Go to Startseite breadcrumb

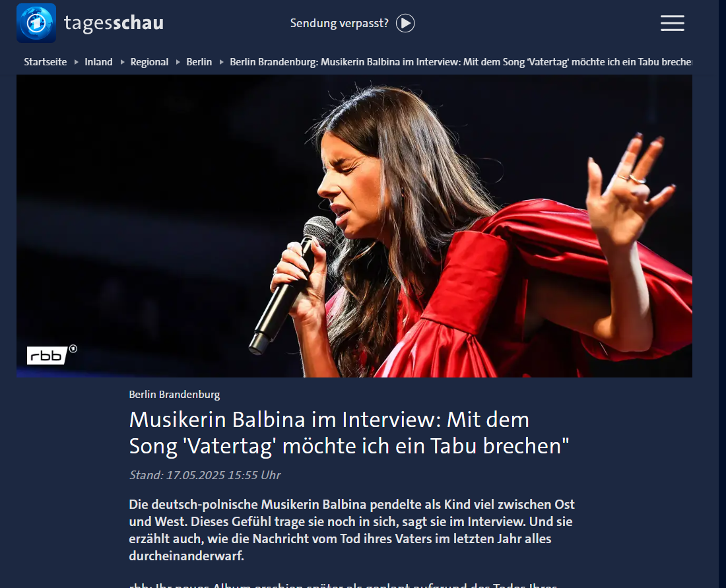(x=46, y=62)
